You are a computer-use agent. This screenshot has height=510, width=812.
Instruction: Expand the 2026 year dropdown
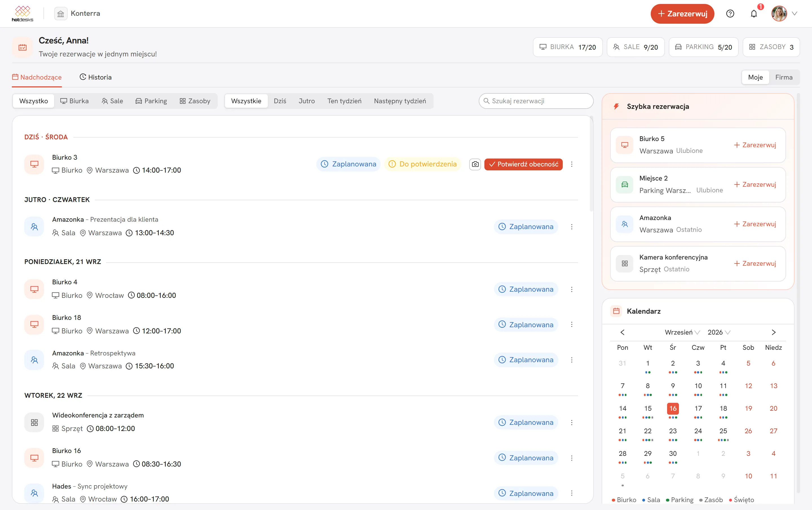click(719, 332)
